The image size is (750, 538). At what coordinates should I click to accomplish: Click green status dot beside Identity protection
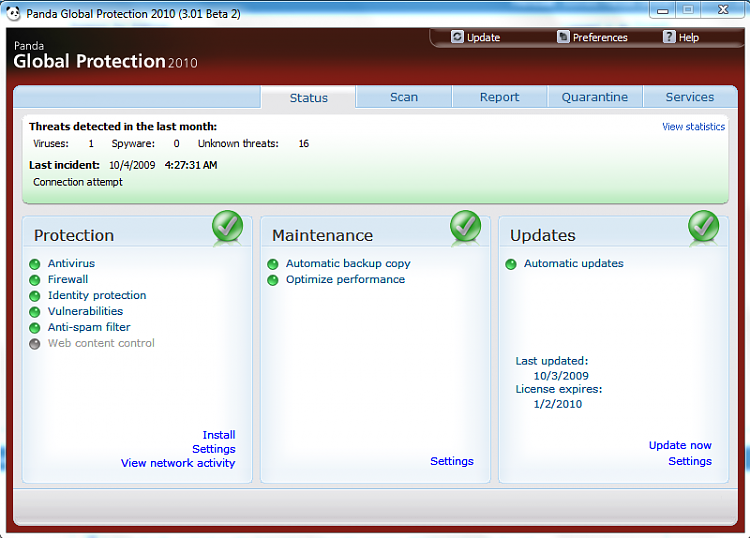(x=34, y=296)
